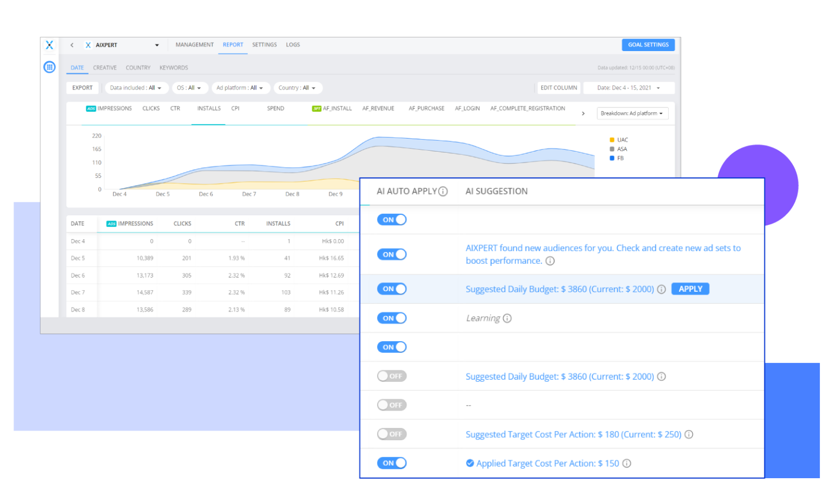Enable OFF toggle for Suggested Daily Budget row
The height and width of the screenshot is (504, 831).
(392, 376)
